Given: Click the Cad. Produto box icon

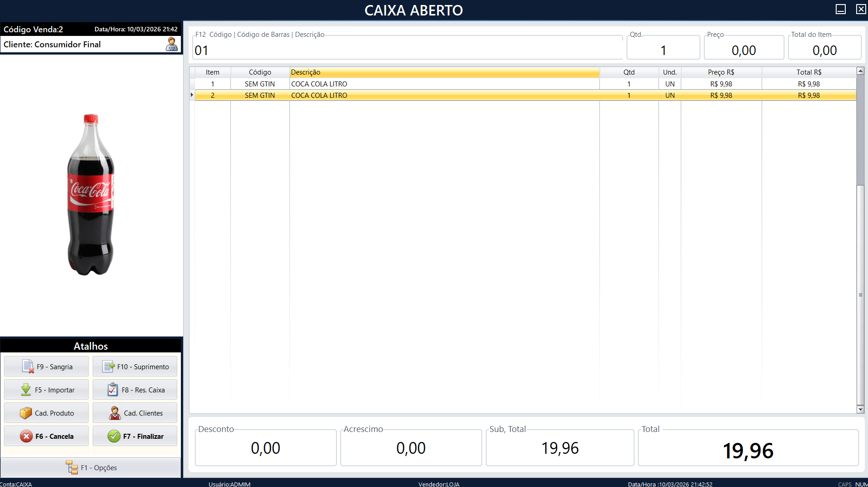Looking at the screenshot, I should [26, 412].
